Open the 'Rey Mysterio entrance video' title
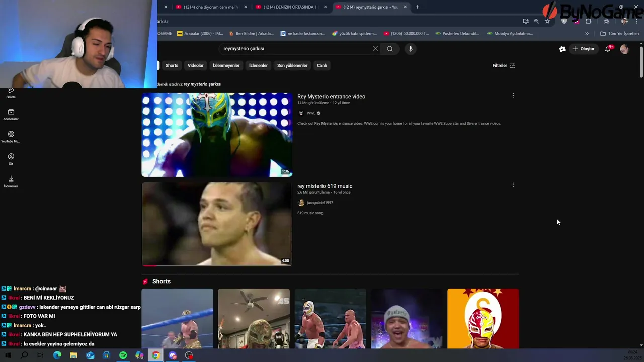 tap(331, 96)
